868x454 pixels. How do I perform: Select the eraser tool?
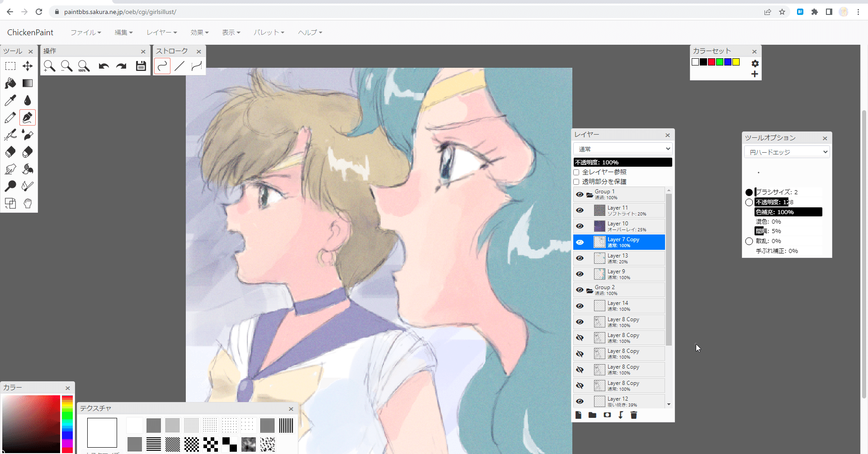[x=10, y=152]
